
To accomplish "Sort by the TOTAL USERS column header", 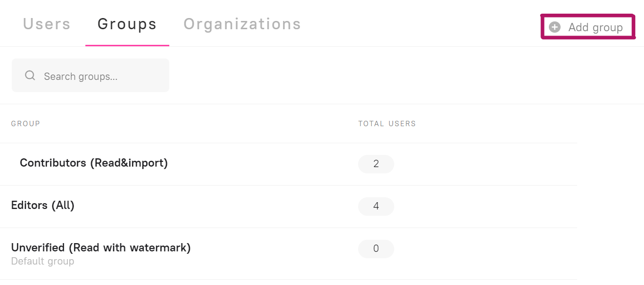I will (387, 124).
